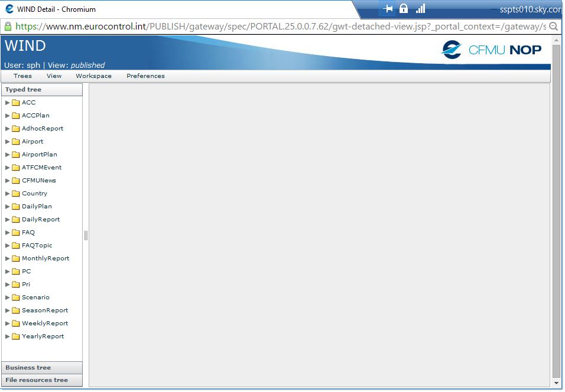Click the pin icon in the title bar
Screen dimensions: 565x392
(x=388, y=9)
